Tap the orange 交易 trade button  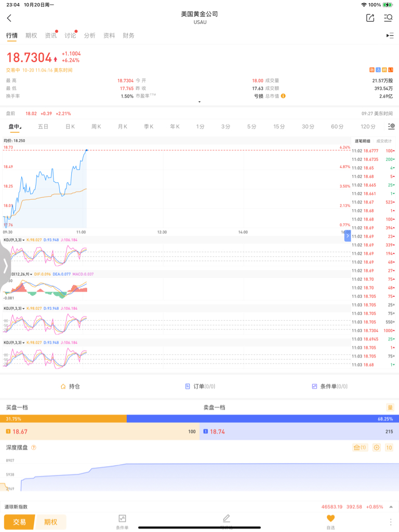tap(19, 522)
